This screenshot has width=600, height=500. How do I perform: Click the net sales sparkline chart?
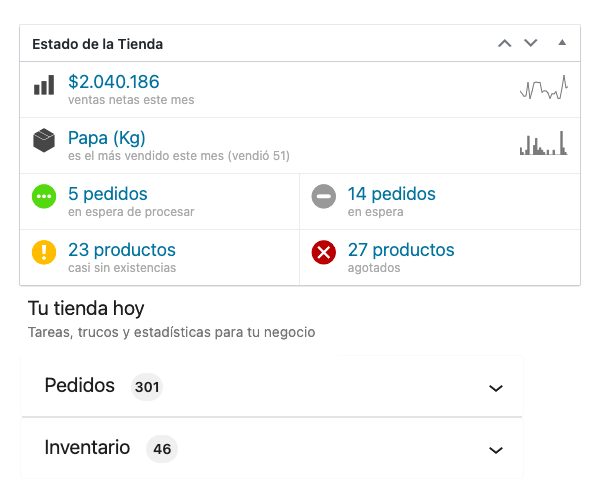(543, 88)
